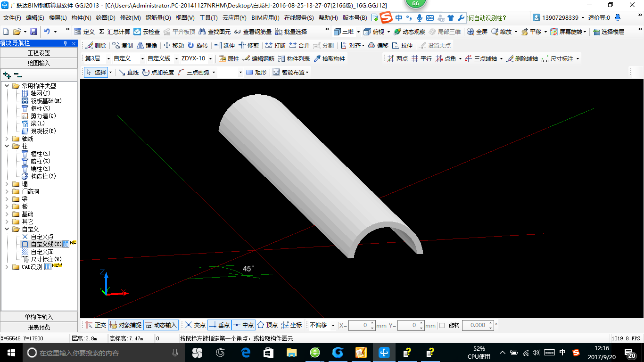Open the 文件(F) menu
The width and height of the screenshot is (644, 362).
click(12, 18)
